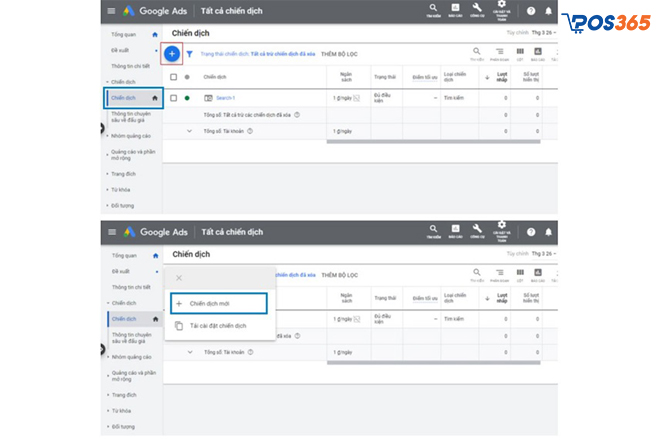The width and height of the screenshot is (660, 440).
Task: Close the popup menu with X
Action: pos(179,278)
